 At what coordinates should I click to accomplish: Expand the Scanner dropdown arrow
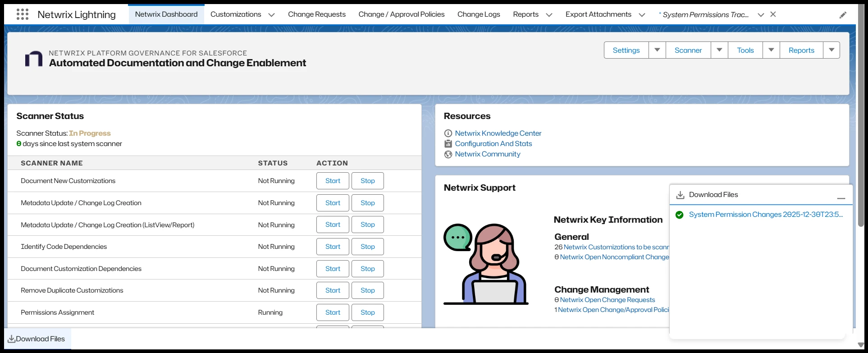tap(719, 50)
